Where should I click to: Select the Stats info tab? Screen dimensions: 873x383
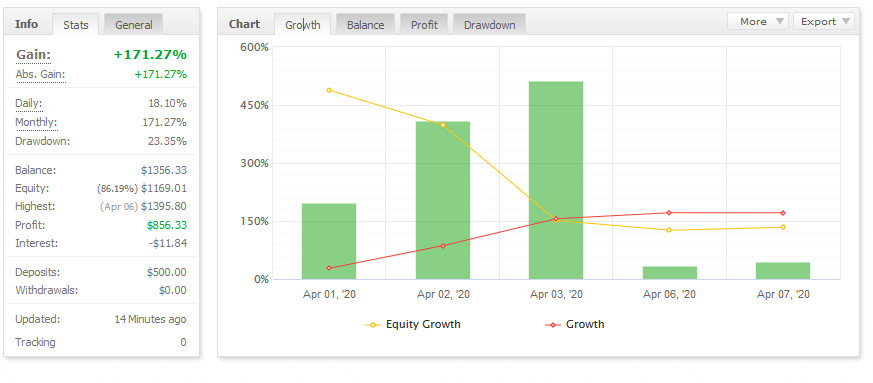pyautogui.click(x=75, y=25)
